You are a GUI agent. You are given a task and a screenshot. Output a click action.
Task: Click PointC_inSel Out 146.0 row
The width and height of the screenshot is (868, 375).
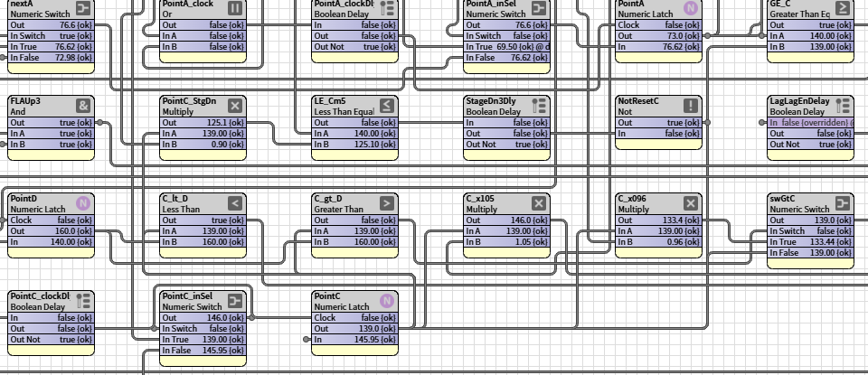(x=203, y=318)
